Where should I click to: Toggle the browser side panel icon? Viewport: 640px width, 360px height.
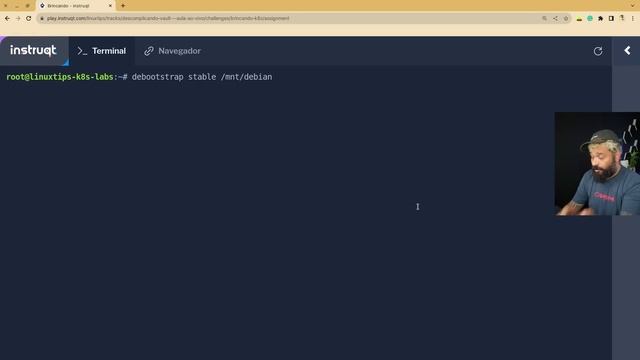[611, 18]
